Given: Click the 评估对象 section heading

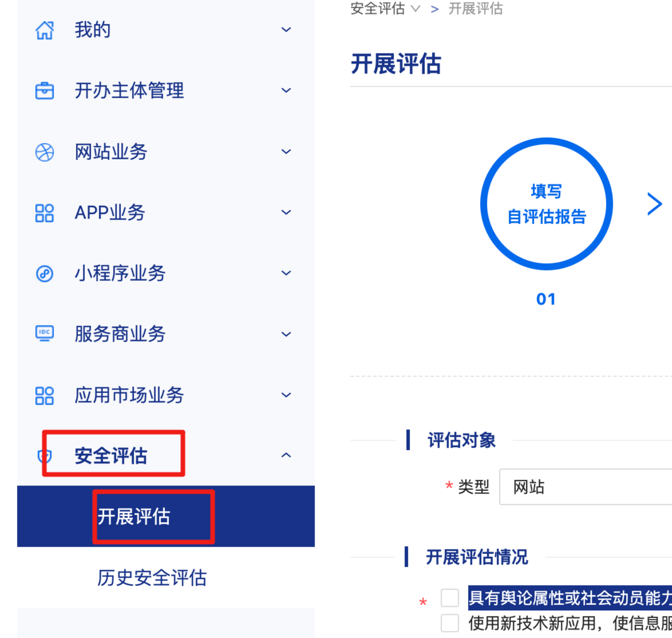Looking at the screenshot, I should [x=462, y=440].
